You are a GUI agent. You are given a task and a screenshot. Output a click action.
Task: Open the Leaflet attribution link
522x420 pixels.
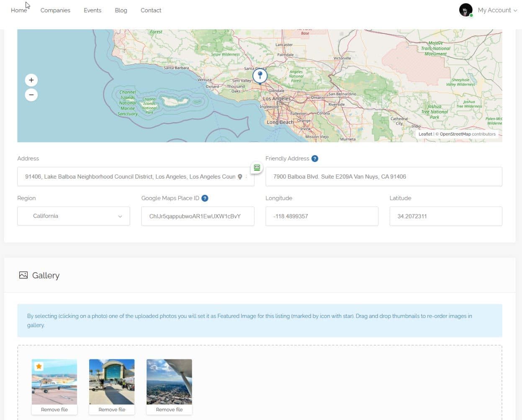(425, 134)
